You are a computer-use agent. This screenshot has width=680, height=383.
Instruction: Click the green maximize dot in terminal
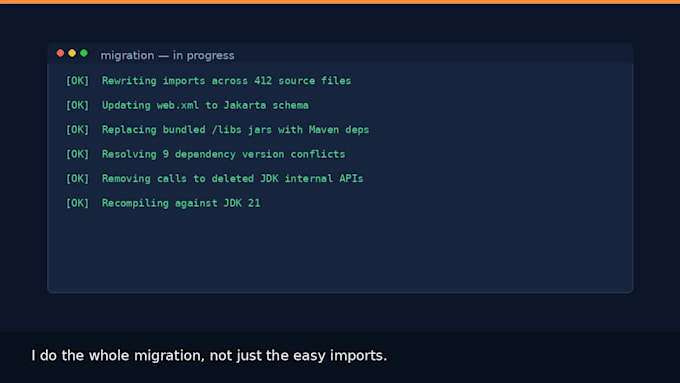[x=84, y=53]
